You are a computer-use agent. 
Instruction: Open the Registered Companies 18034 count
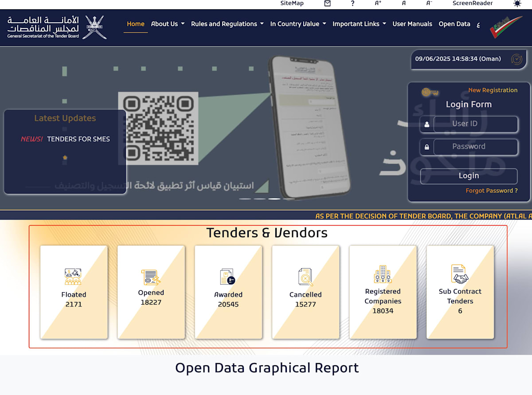point(383,311)
